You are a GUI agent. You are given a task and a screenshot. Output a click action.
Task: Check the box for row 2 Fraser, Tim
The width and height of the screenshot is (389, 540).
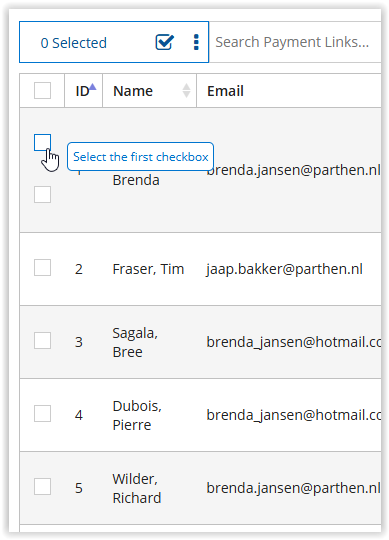click(42, 268)
